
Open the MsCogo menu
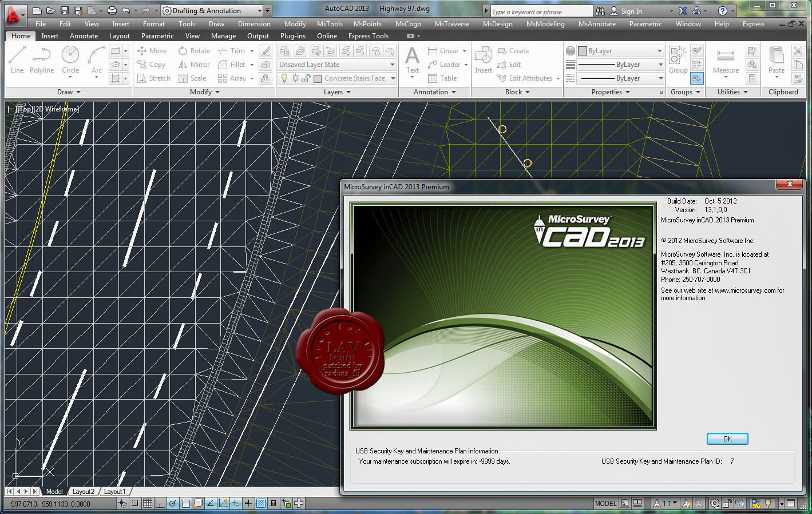coord(408,24)
